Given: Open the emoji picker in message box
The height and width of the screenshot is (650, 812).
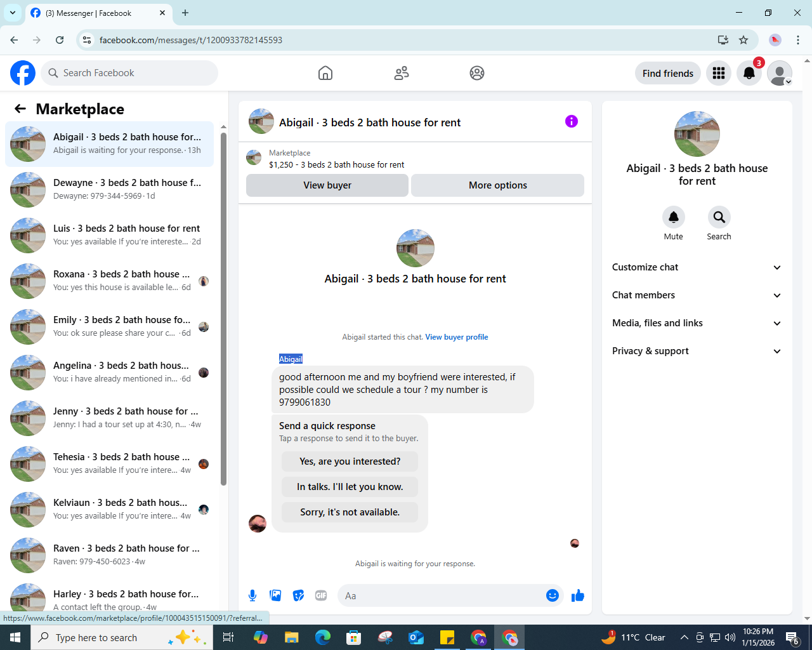Looking at the screenshot, I should pos(553,595).
